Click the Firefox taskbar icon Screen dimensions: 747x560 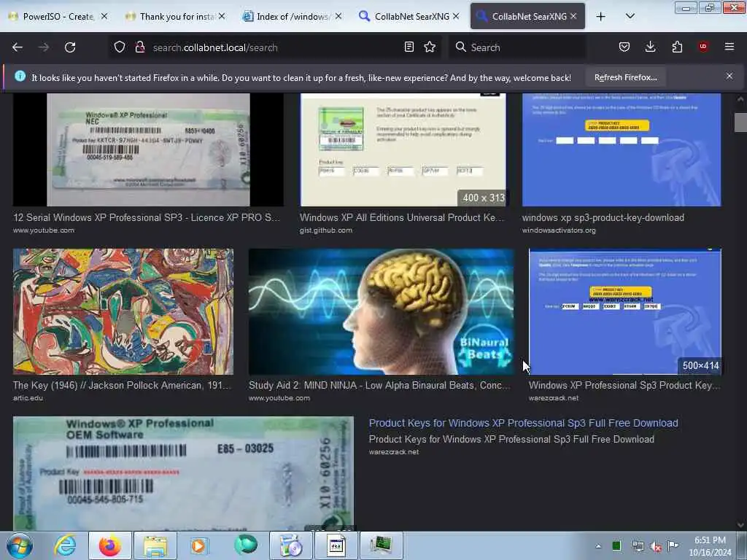pyautogui.click(x=110, y=545)
